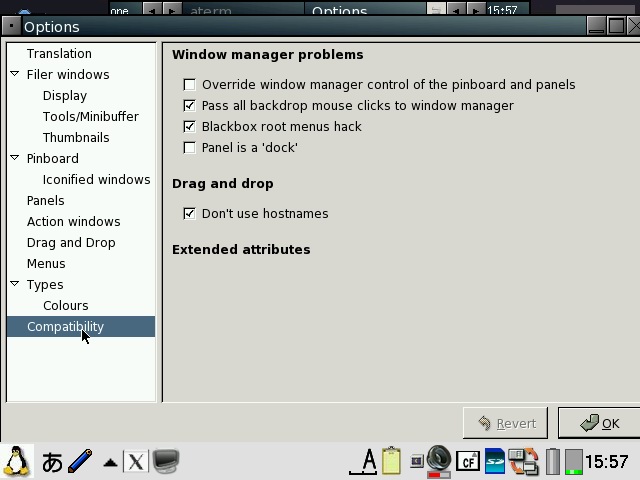Click the X application icon in taskbar
Viewport: 640px width, 480px height.
136,462
